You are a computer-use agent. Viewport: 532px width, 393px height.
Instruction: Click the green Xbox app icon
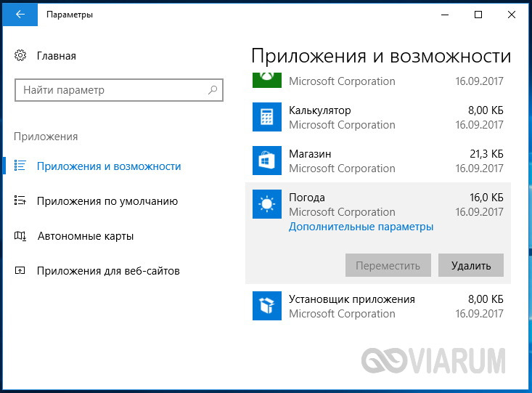(266, 80)
